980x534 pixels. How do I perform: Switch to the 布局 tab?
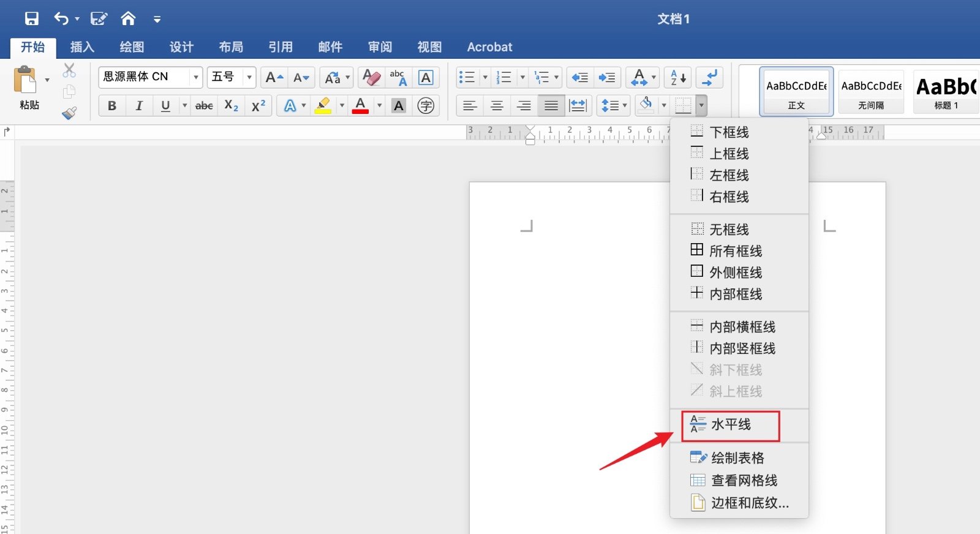pyautogui.click(x=231, y=47)
